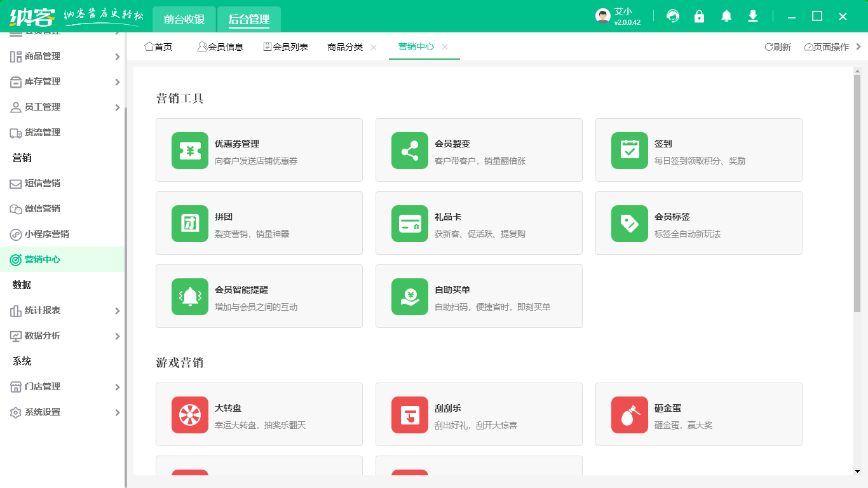Open 优惠券管理 coupon management icon
This screenshot has width=868, height=488.
coord(189,150)
